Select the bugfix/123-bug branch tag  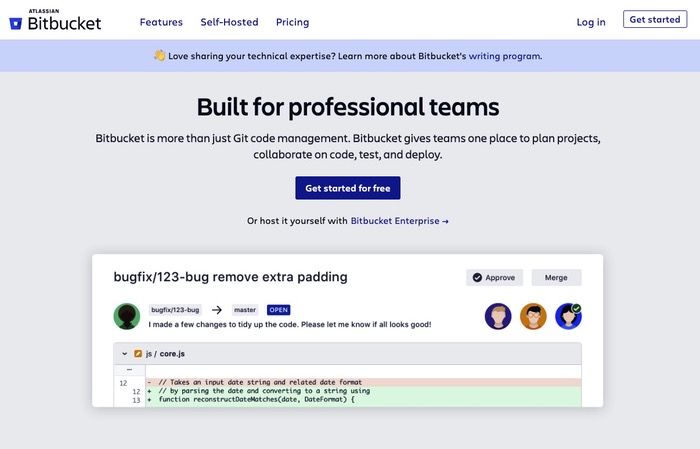click(x=175, y=310)
